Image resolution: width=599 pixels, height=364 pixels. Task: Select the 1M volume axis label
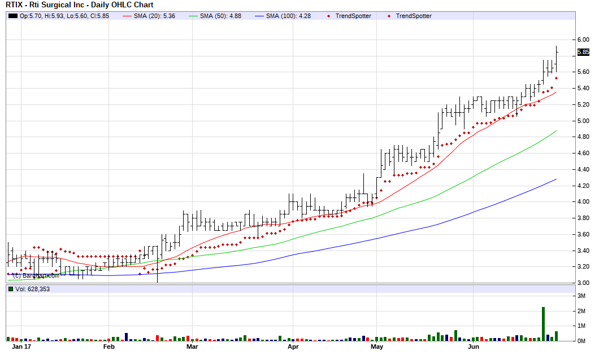click(581, 326)
